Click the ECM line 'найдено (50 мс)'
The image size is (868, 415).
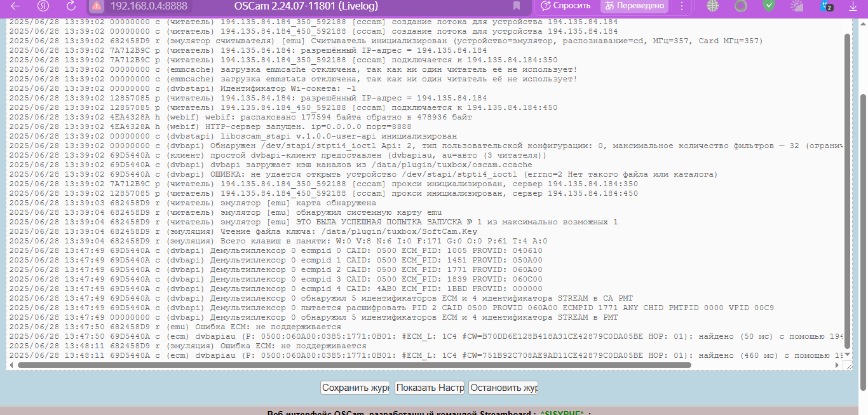[x=426, y=336]
